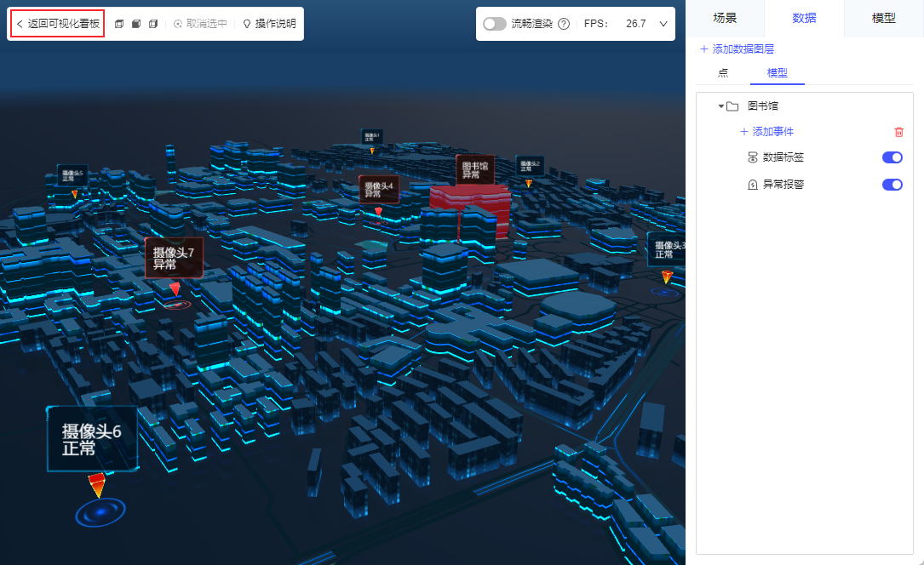Screen dimensions: 924x565
Task: Click the 异常报警 alarm icon
Action: click(x=753, y=185)
